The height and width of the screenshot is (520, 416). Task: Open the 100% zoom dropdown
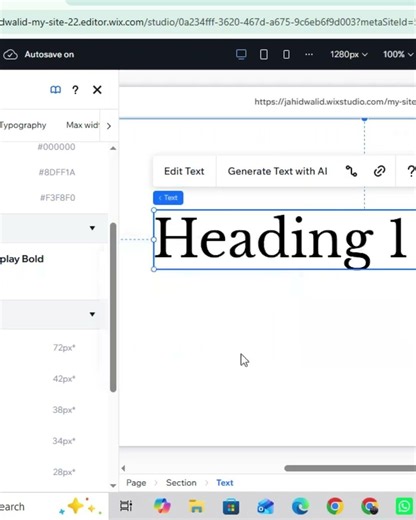(398, 54)
